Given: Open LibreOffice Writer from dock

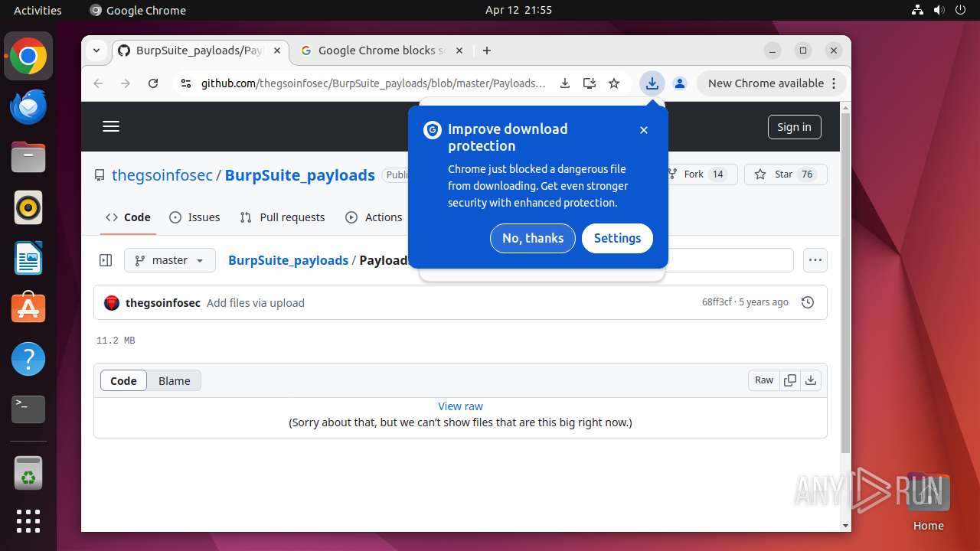Looking at the screenshot, I should 28,258.
